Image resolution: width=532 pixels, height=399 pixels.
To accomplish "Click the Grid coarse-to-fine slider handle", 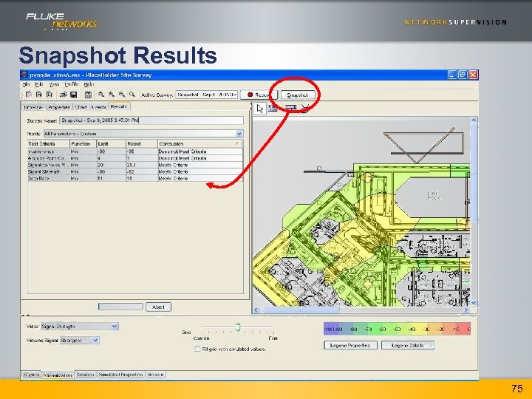I will click(x=238, y=327).
